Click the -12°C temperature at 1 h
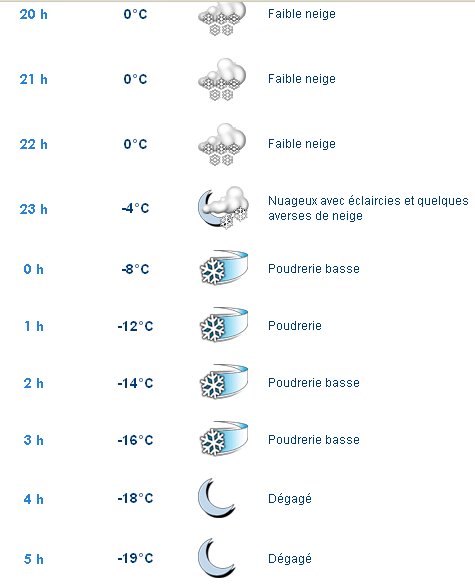Viewport: 475px width, 584px height. pos(135,327)
